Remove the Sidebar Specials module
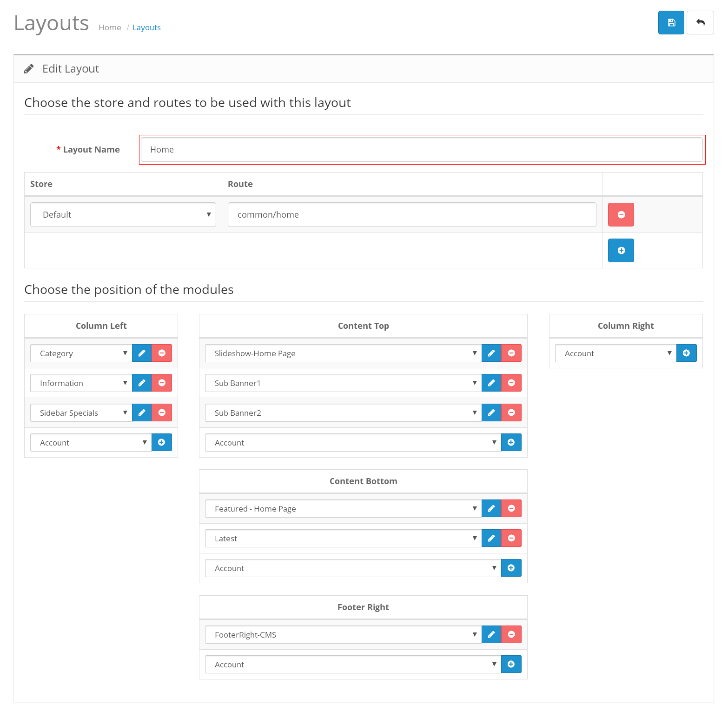 coord(162,413)
